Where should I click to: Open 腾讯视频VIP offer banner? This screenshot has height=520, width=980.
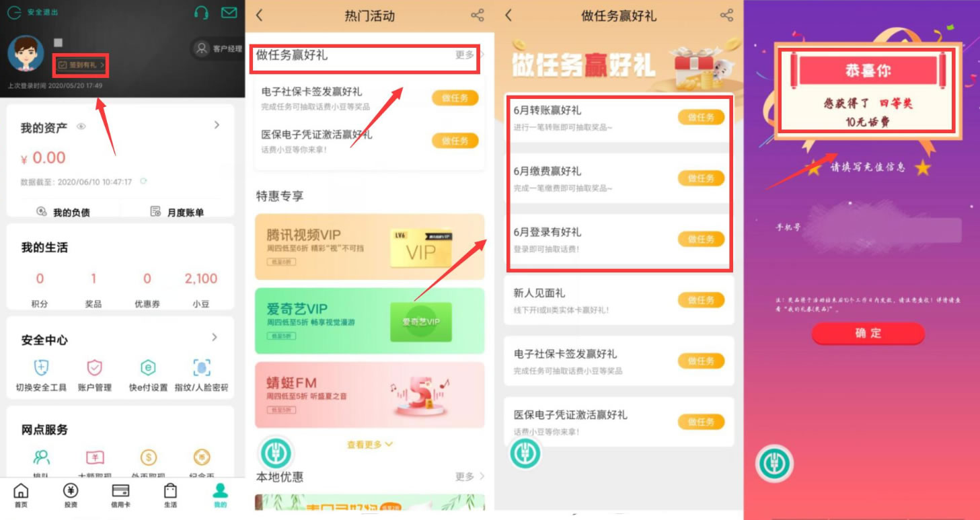369,247
